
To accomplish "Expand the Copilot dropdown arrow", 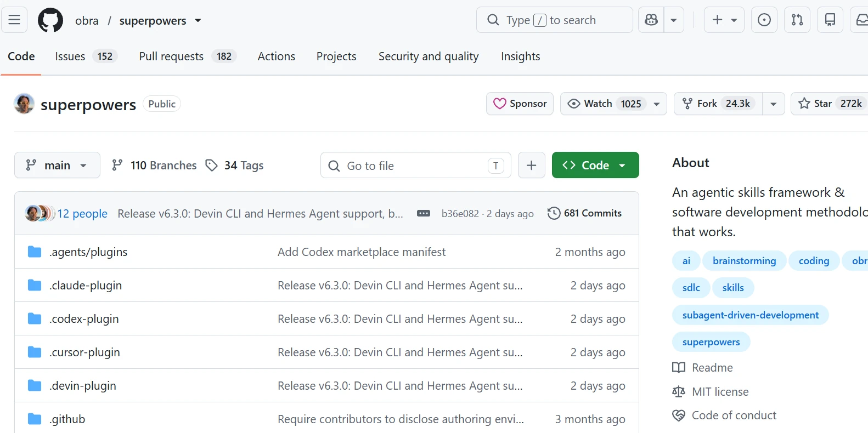I will coord(674,20).
